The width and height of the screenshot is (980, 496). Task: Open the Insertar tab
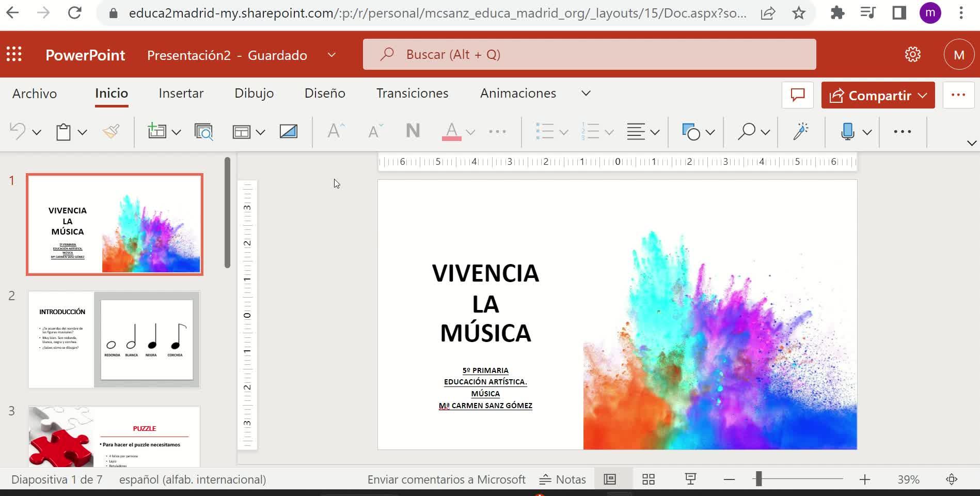[181, 93]
